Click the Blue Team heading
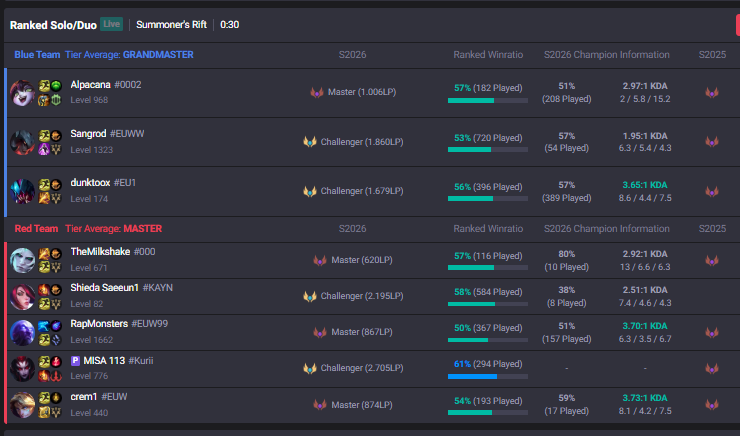The image size is (740, 436). point(37,55)
